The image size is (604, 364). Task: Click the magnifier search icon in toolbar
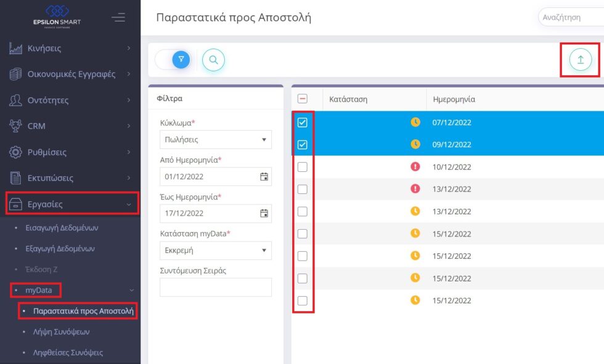(x=213, y=60)
